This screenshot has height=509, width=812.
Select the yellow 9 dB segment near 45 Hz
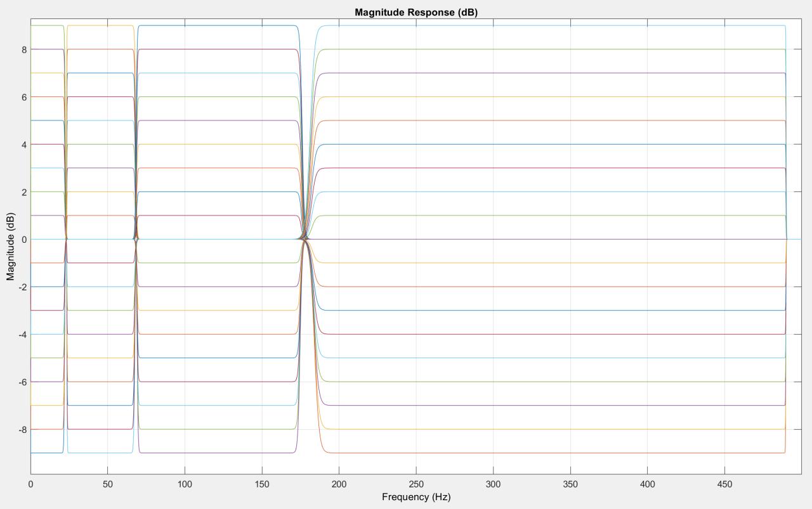pyautogui.click(x=100, y=26)
